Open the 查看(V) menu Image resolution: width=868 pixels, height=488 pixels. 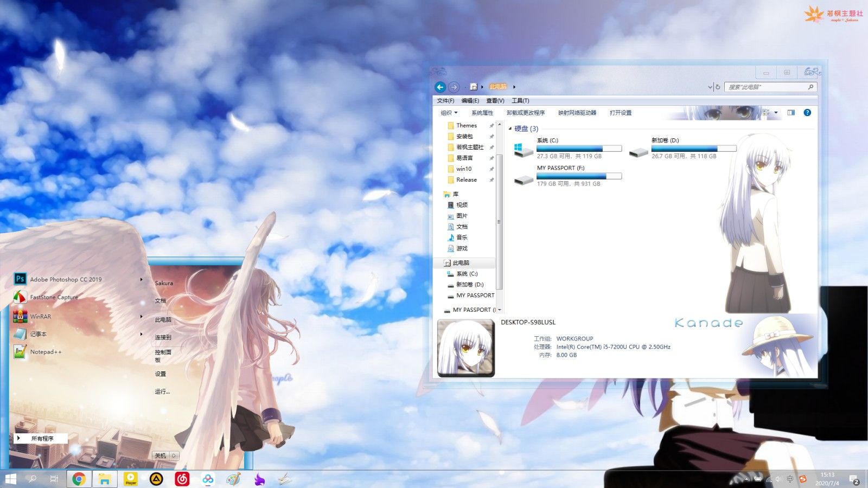495,101
